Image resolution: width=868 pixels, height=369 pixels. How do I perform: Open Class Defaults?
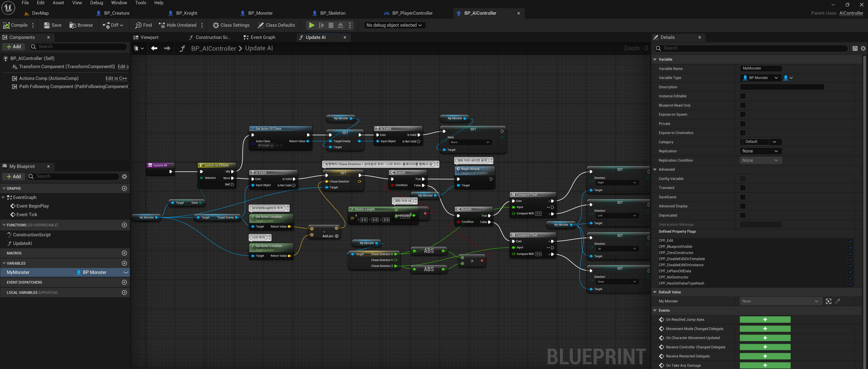276,25
